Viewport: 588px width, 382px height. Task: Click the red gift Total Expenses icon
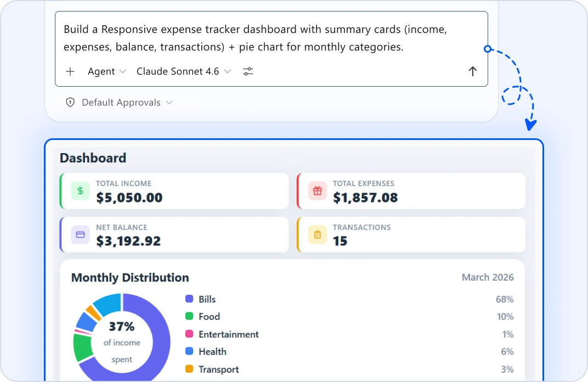(317, 190)
